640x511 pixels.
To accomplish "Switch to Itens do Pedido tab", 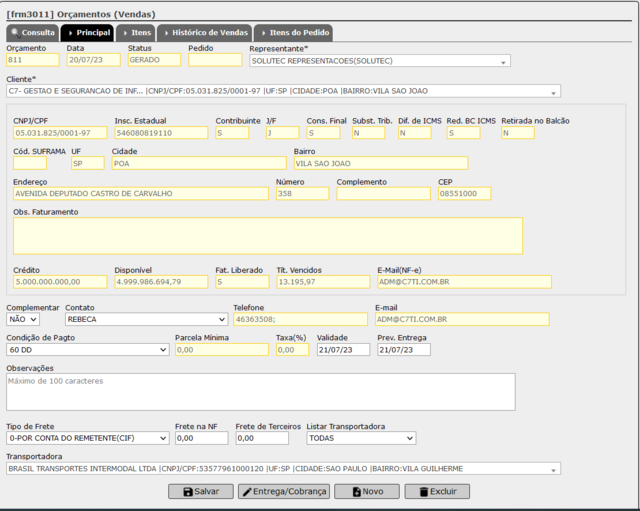I will [x=293, y=33].
